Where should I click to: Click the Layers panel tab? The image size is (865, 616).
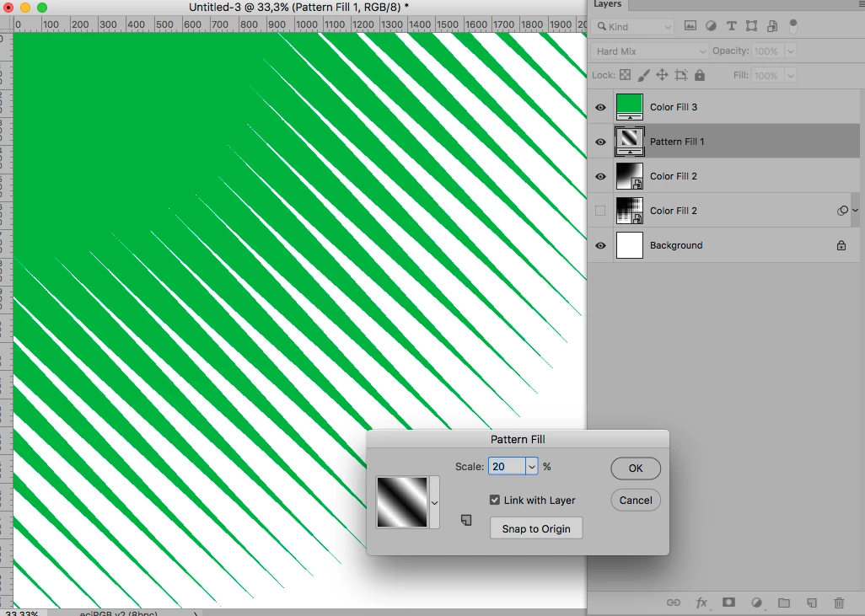click(x=607, y=4)
